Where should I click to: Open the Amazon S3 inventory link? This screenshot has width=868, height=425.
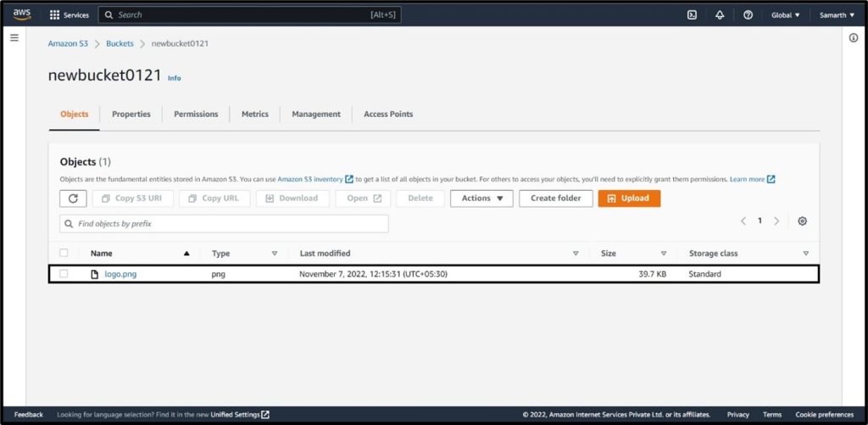click(310, 180)
